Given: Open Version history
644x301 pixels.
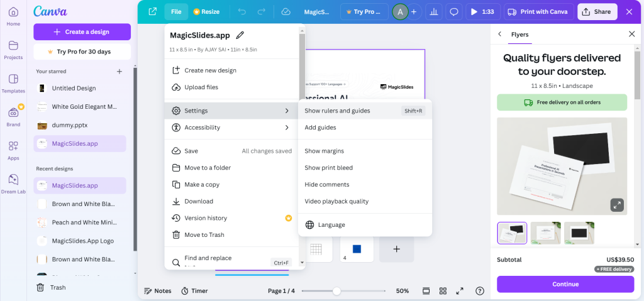Looking at the screenshot, I should [x=231, y=218].
